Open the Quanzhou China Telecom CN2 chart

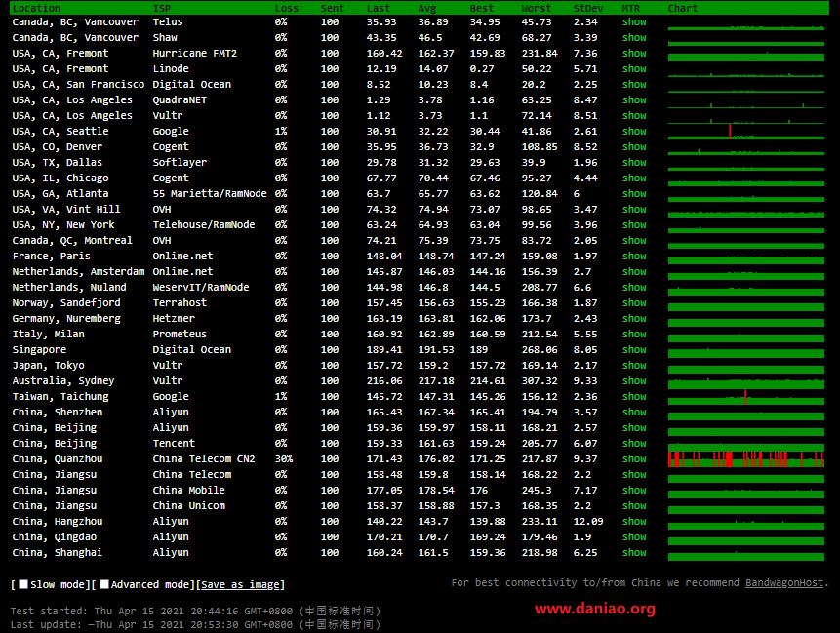coord(746,459)
